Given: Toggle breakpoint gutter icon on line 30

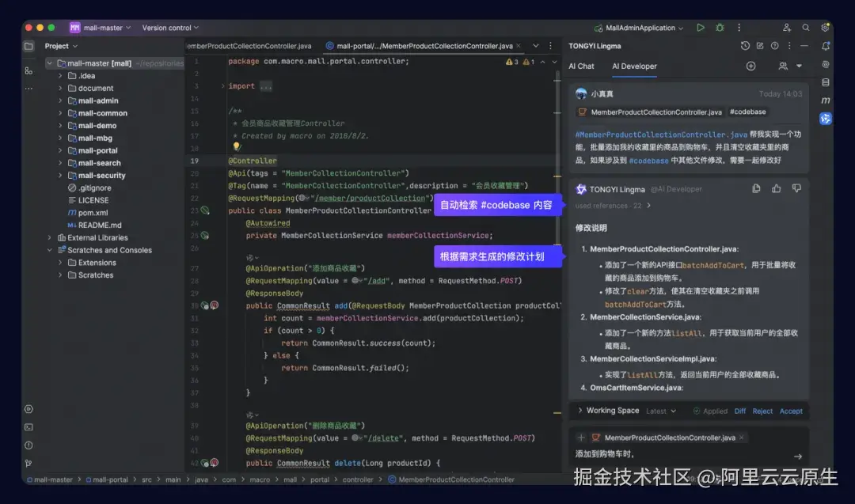Looking at the screenshot, I should click(215, 305).
